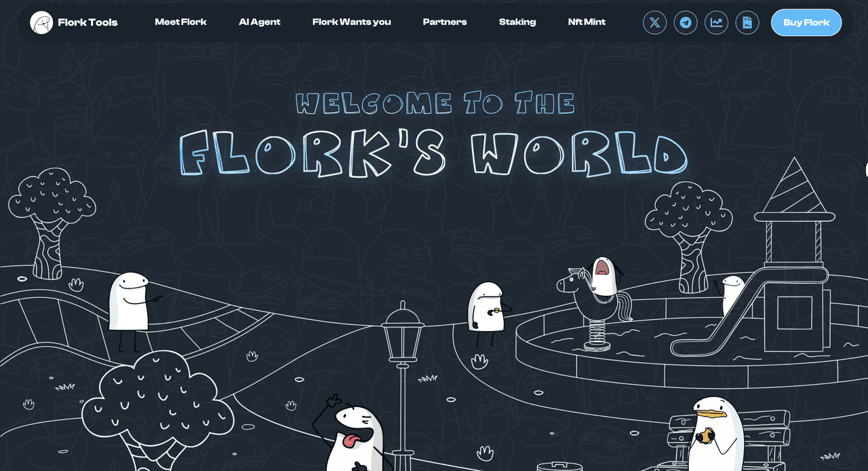868x471 pixels.
Task: Navigate to the Partners section
Action: pos(444,22)
